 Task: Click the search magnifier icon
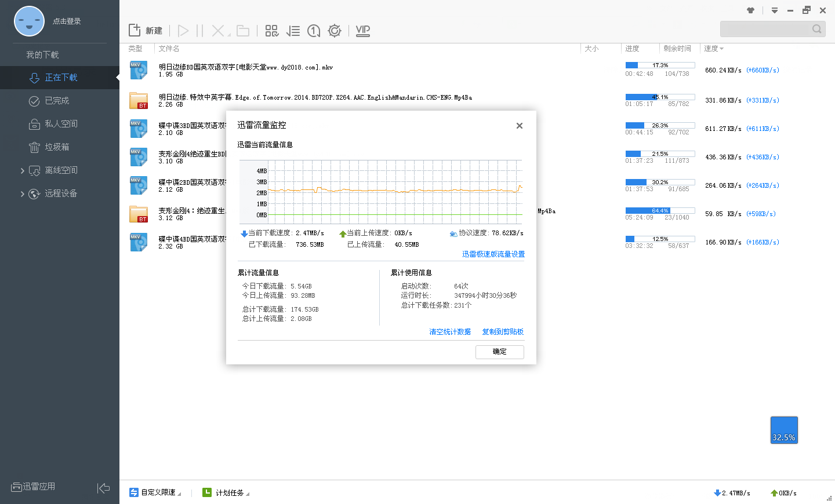coord(816,29)
